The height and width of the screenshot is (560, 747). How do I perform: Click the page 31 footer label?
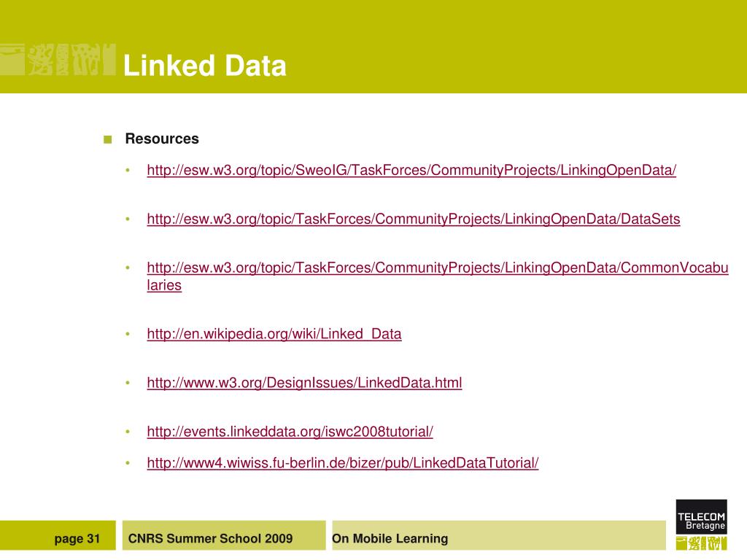tap(77, 539)
